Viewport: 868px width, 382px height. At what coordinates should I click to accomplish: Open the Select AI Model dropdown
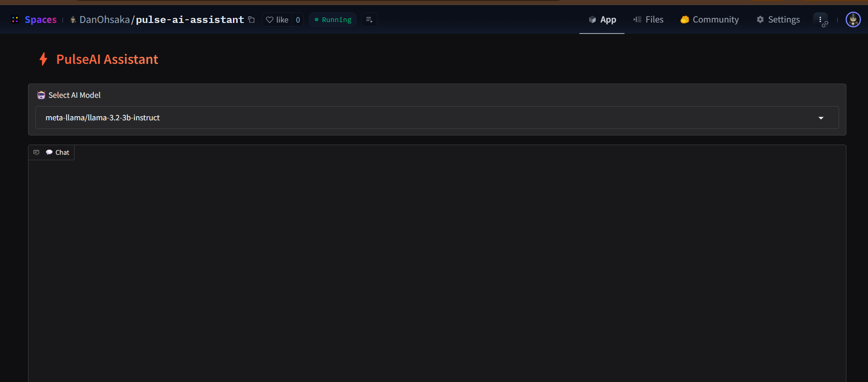coord(437,118)
